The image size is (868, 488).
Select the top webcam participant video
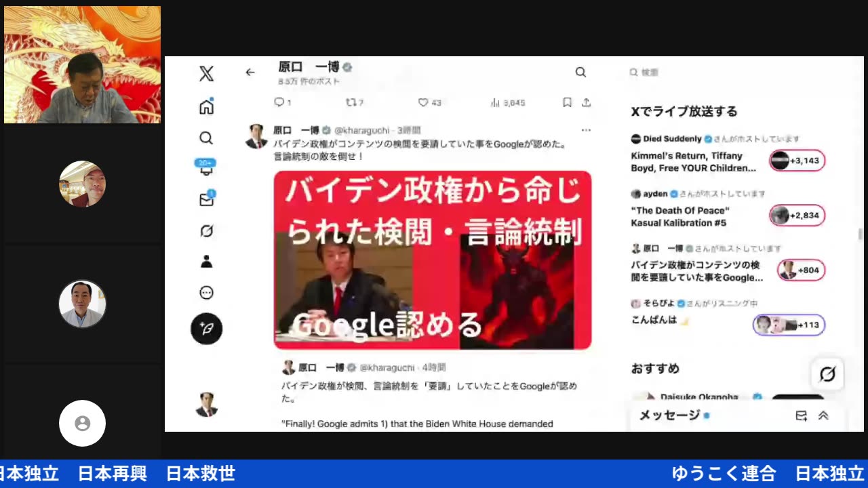[83, 64]
